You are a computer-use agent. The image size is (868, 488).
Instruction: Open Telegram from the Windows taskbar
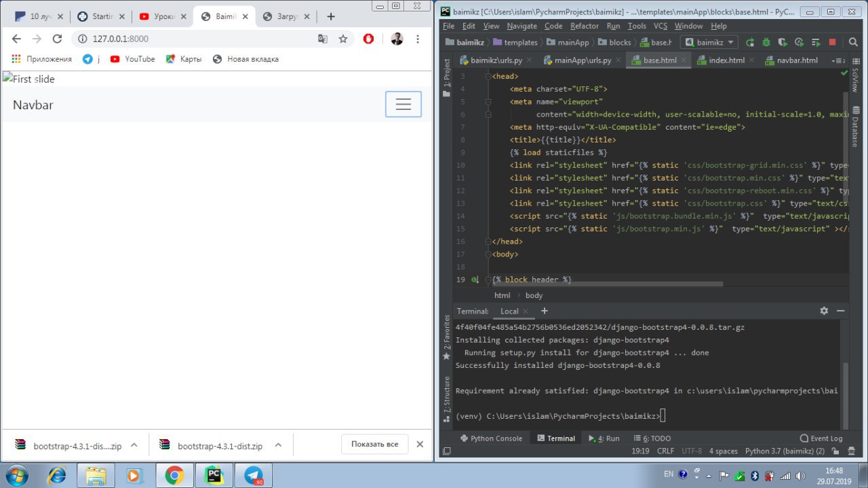click(x=254, y=475)
